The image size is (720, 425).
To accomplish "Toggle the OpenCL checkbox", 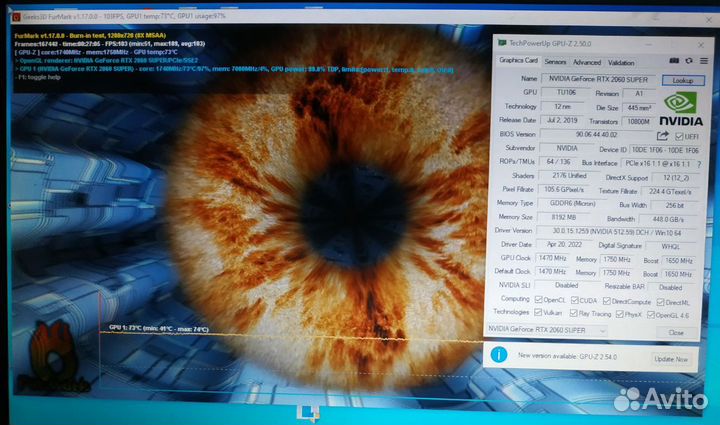I will point(537,300).
